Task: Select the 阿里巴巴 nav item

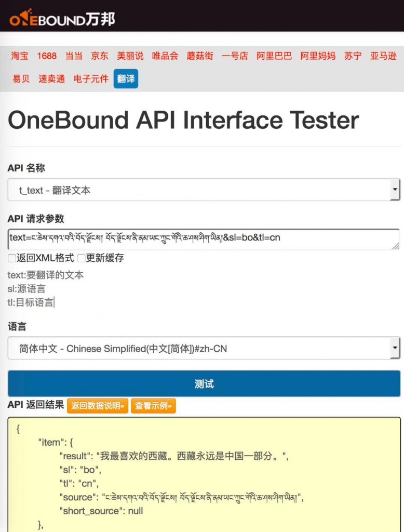Action: pos(274,56)
